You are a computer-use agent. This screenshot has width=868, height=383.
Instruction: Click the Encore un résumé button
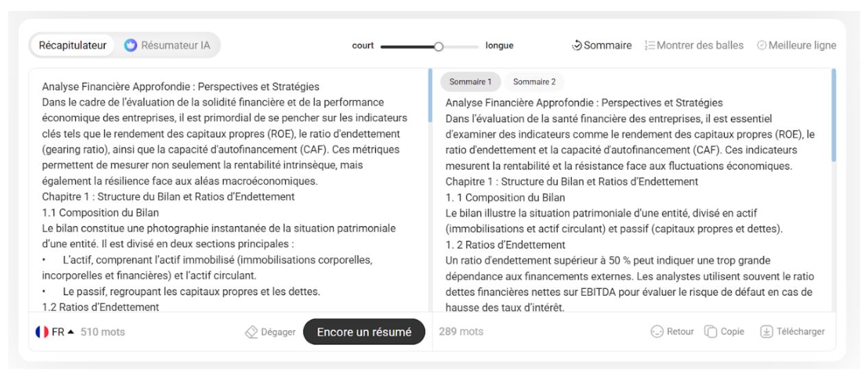click(363, 332)
